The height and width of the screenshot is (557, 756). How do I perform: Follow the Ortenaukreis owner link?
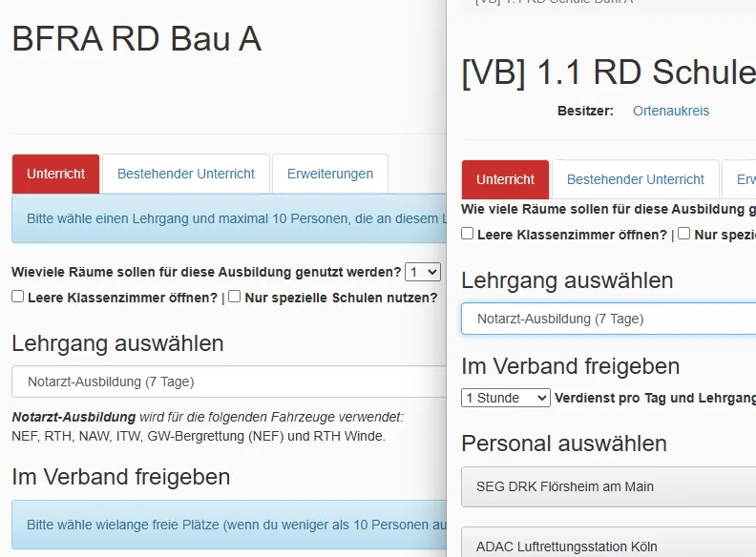[x=671, y=111]
